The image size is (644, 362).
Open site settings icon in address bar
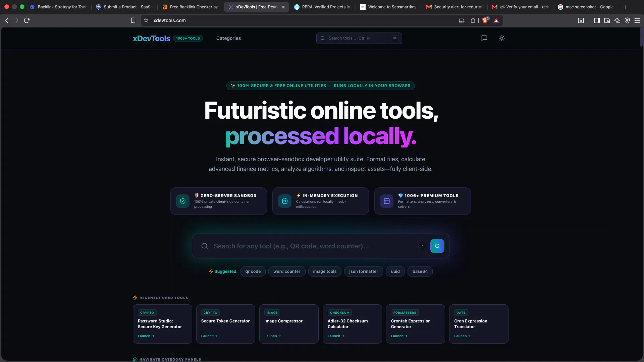tap(146, 20)
